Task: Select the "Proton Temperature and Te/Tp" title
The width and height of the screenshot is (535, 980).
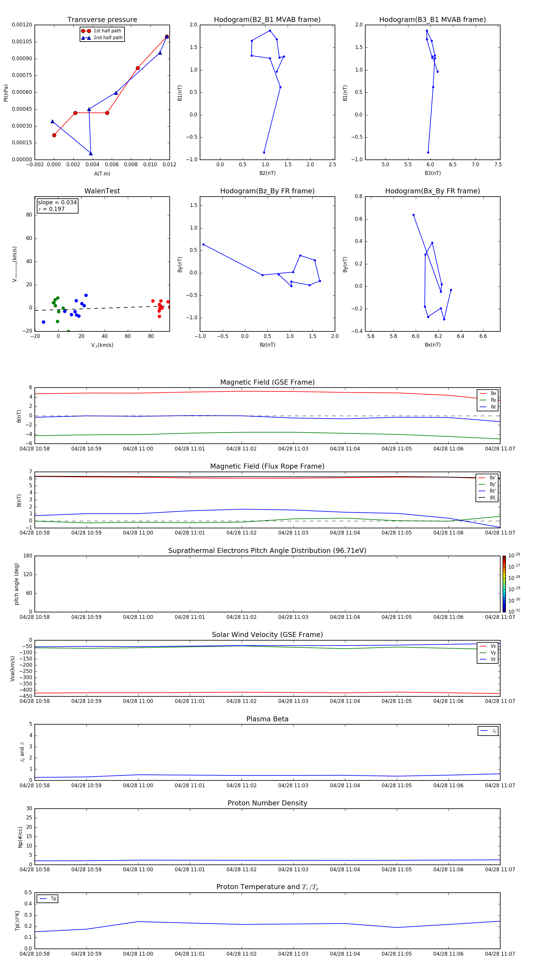Action: coord(267,887)
